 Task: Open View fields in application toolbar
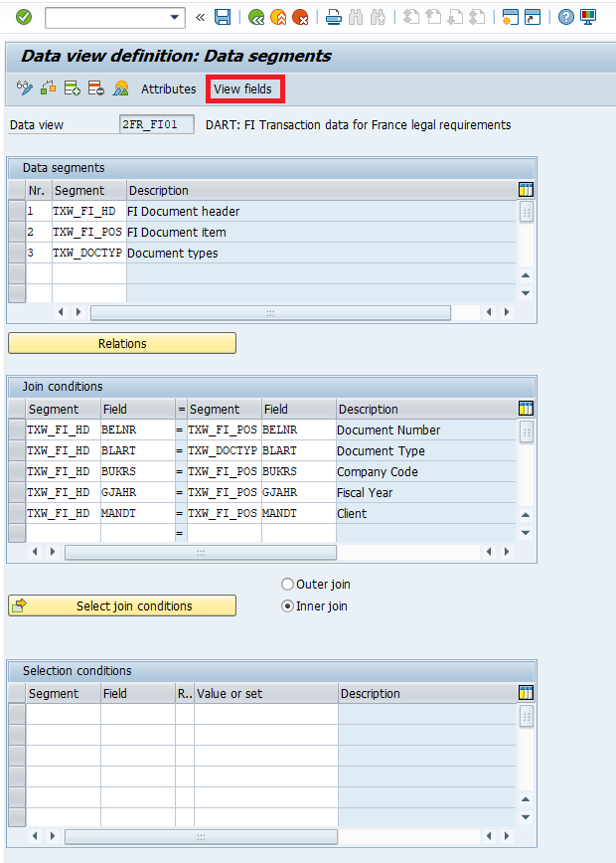[x=243, y=89]
